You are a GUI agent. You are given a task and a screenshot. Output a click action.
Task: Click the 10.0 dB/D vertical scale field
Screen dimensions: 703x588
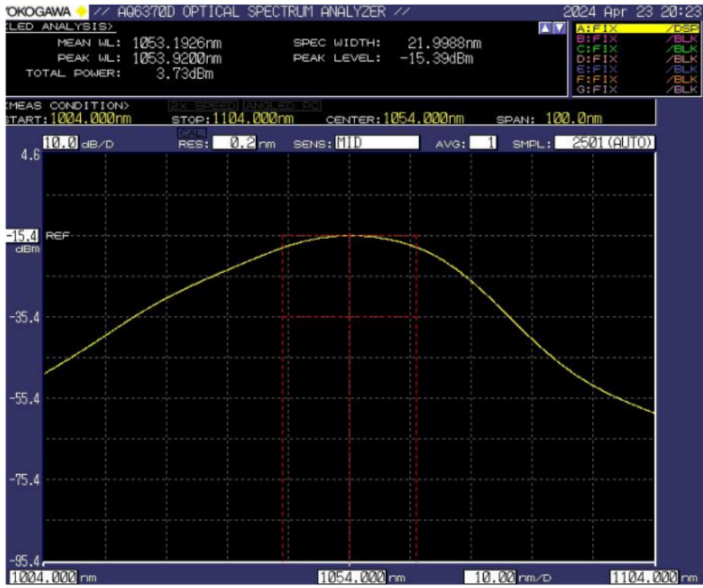point(61,143)
